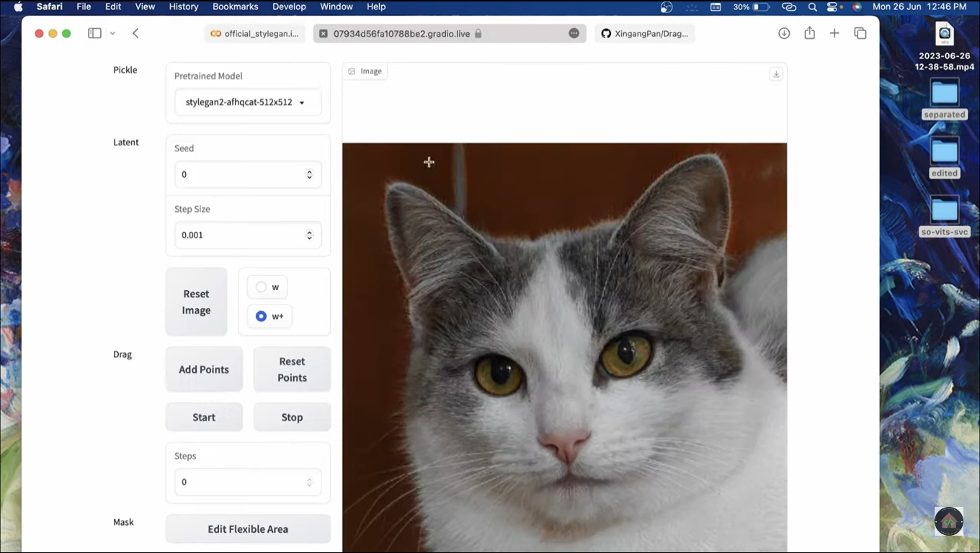Click the Spotlight search icon in the menu bar
This screenshot has width=980, height=553.
[x=812, y=7]
